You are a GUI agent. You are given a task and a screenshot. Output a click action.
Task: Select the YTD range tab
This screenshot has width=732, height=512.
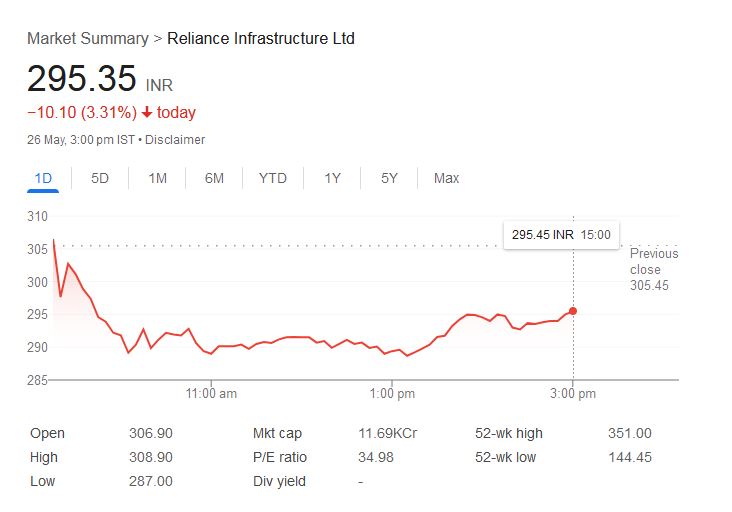coord(272,178)
